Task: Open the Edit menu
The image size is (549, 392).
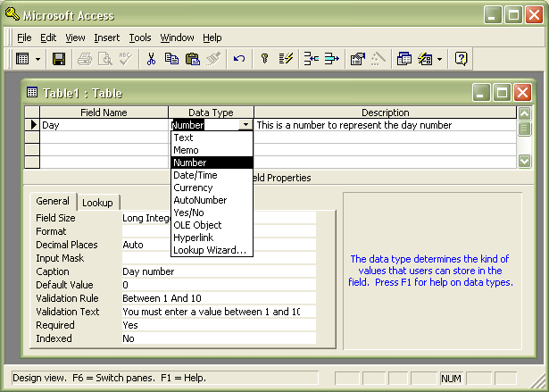Action: tap(48, 38)
